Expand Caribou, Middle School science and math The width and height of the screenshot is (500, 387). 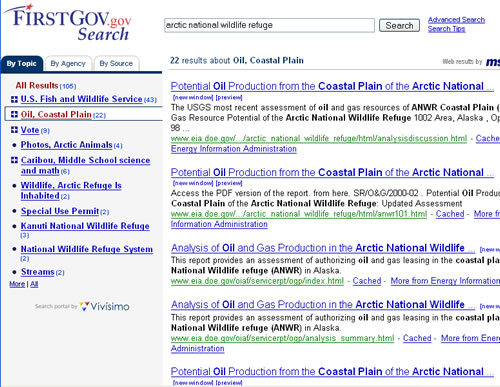[14, 160]
